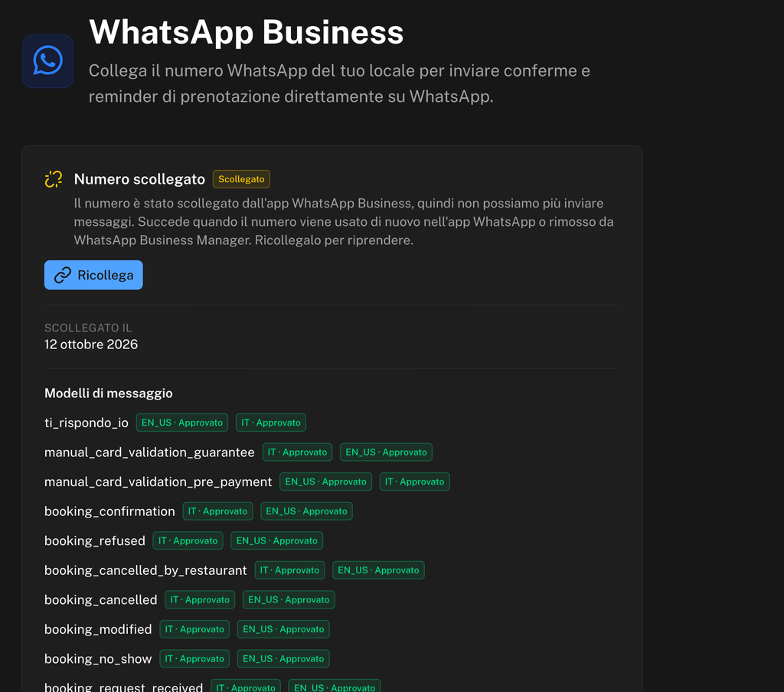
Task: Click EN_US Approvato badge for booking_no_show
Action: (x=283, y=658)
